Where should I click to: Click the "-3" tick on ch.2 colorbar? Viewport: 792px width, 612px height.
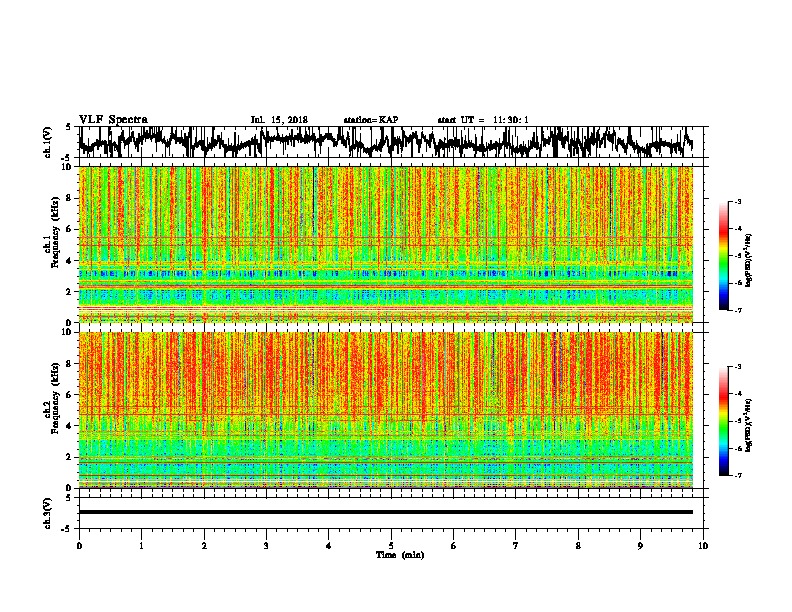point(737,367)
